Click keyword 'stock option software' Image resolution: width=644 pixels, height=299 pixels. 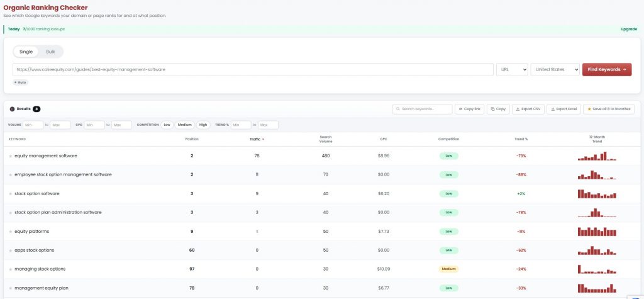[37, 194]
